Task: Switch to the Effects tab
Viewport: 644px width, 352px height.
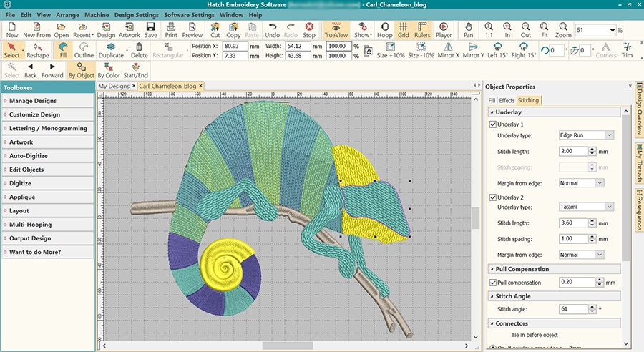Action: tap(507, 100)
